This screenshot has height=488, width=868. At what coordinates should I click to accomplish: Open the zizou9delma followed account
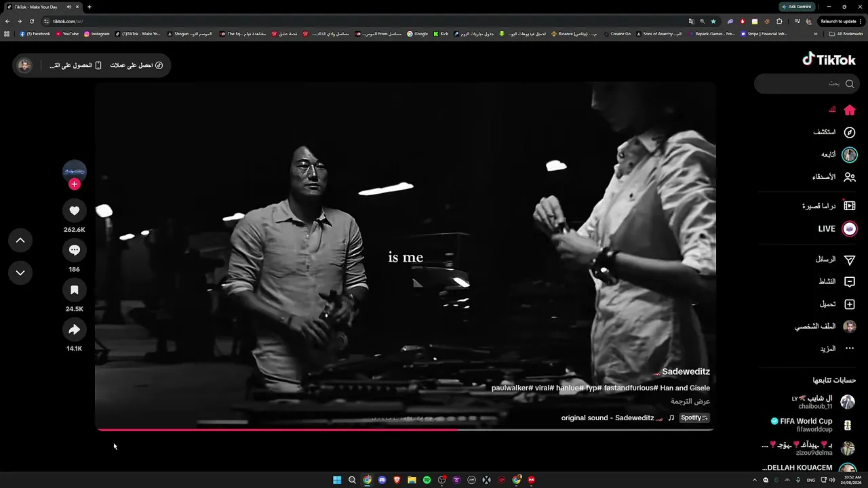(x=808, y=448)
